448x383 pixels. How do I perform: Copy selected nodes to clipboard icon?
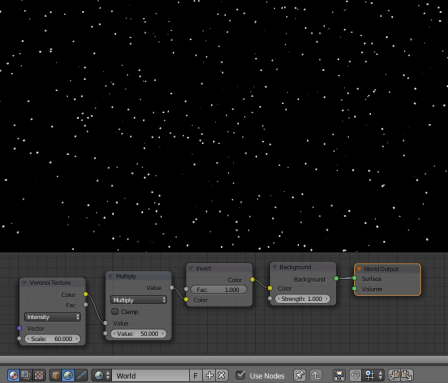click(395, 375)
